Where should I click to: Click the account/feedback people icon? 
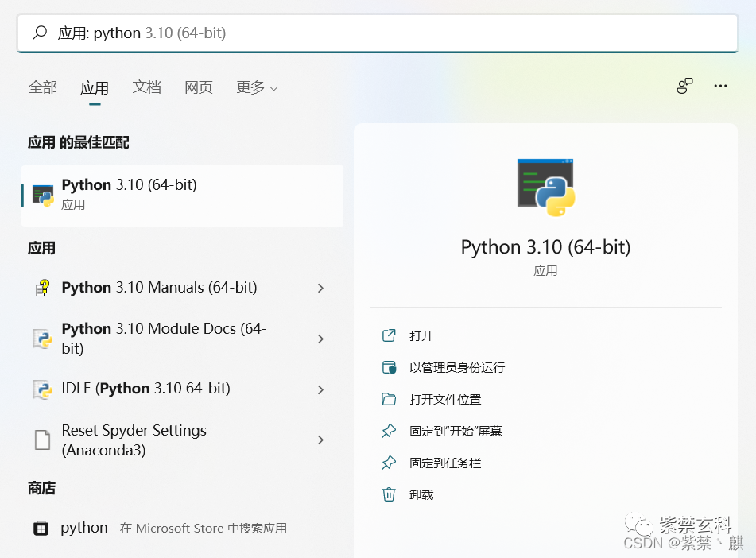point(684,86)
